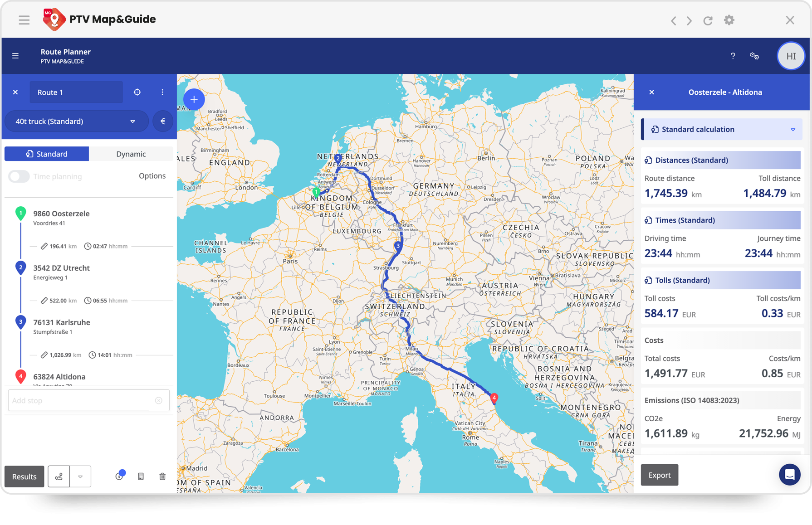
Task: Open the calculator icon
Action: [x=141, y=476]
